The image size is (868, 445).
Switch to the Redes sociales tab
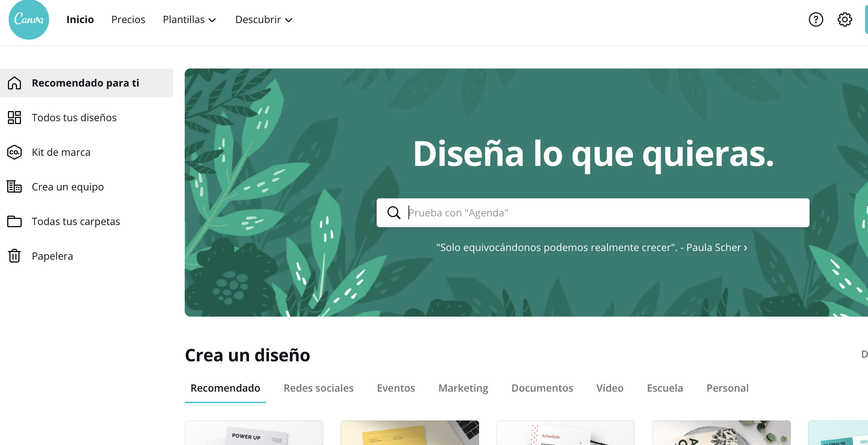coord(318,388)
